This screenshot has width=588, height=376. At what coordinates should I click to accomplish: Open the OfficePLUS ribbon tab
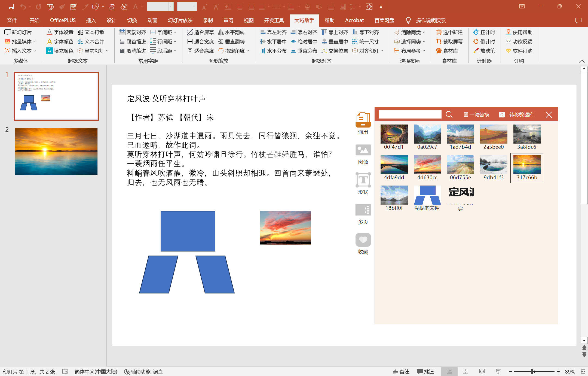coord(63,20)
